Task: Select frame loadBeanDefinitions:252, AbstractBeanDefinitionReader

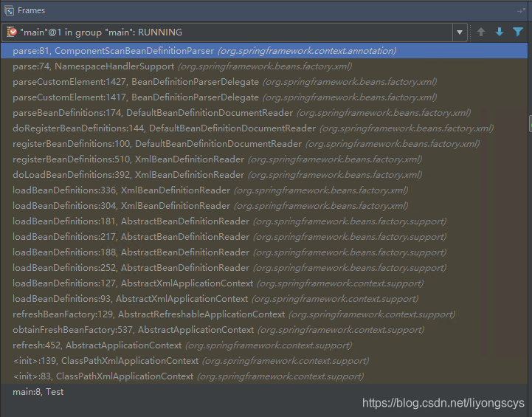Action: tap(264, 268)
